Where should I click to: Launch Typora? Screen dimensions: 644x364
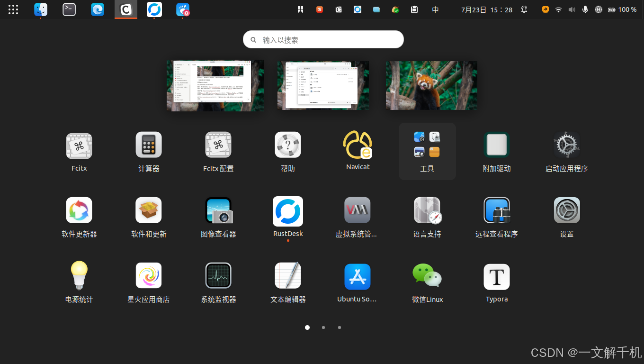point(497,276)
